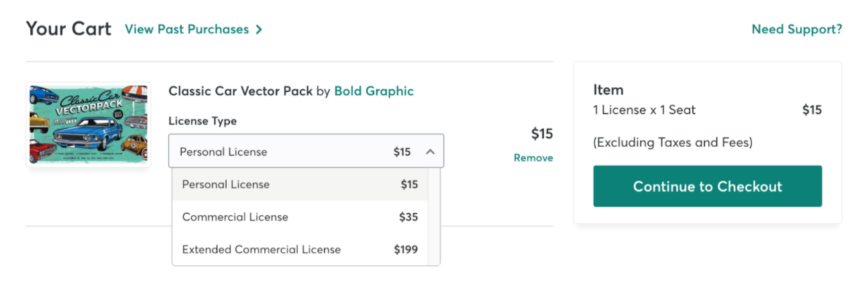Pick the Extended Commercial License option
Image resolution: width=868 pixels, height=299 pixels.
[x=300, y=249]
